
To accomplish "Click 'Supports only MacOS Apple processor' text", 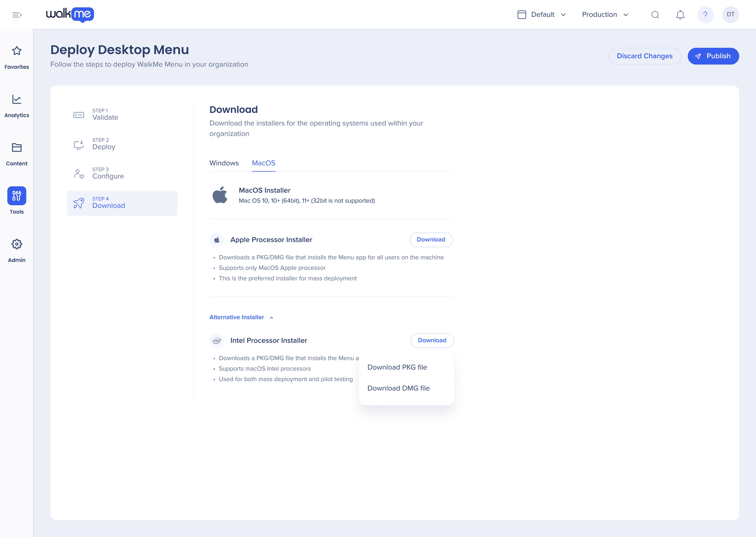I will pyautogui.click(x=272, y=268).
